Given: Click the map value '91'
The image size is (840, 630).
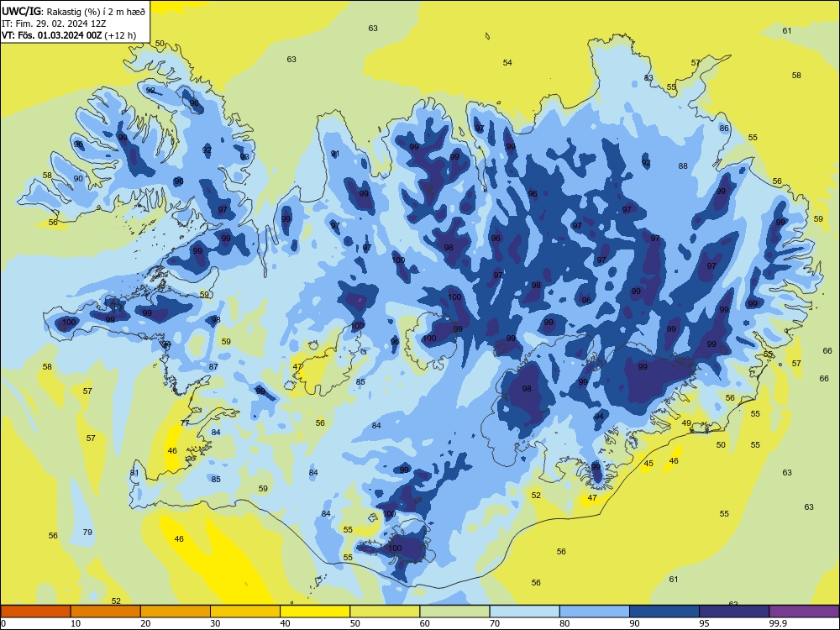Looking at the screenshot, I should pos(335,154).
